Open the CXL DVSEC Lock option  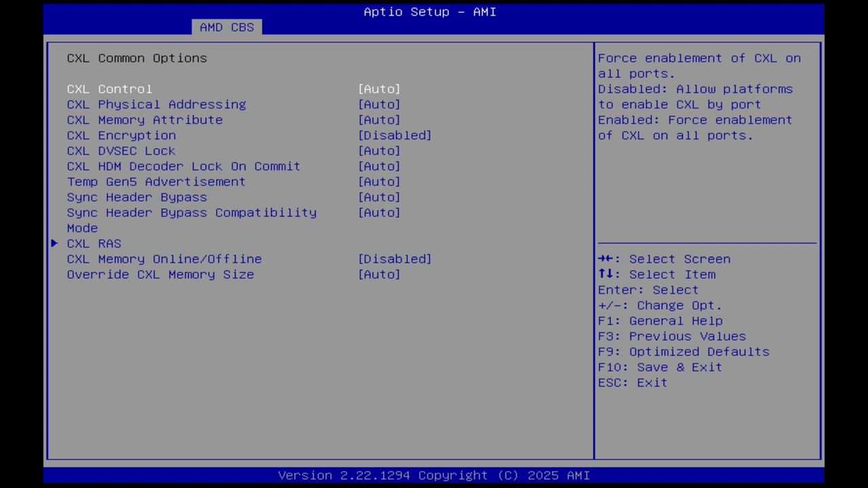tap(121, 150)
